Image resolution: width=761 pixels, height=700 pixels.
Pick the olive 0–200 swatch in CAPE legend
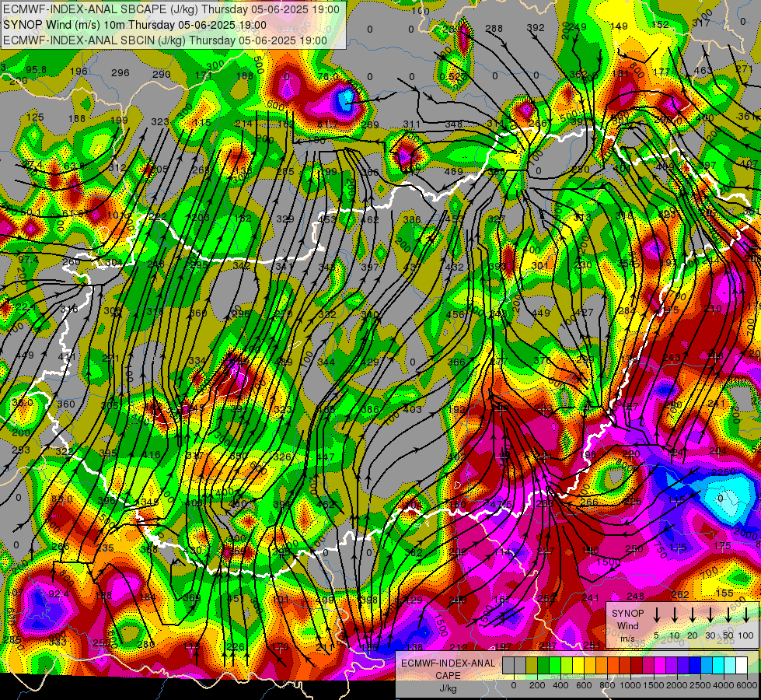(532, 666)
